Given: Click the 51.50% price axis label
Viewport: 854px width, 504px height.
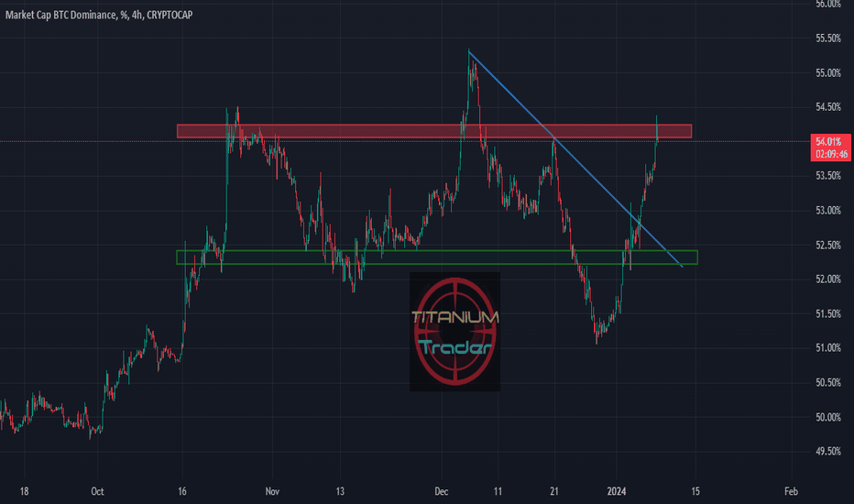Looking at the screenshot, I should [x=827, y=313].
